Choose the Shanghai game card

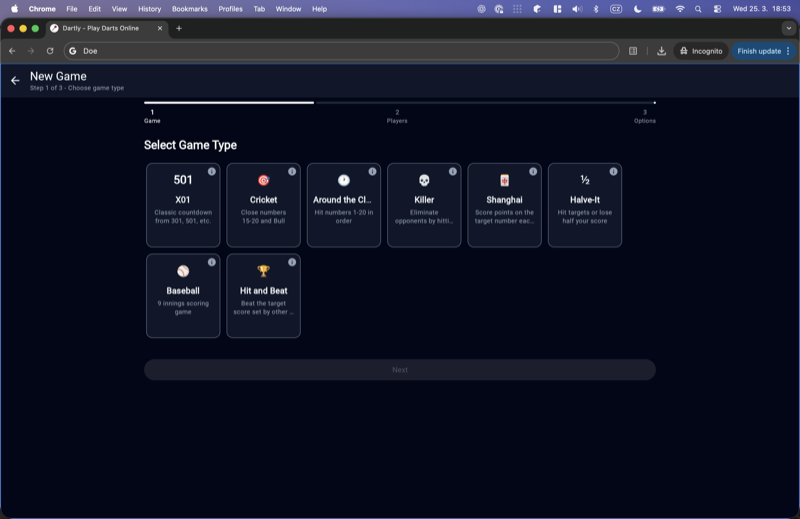coord(505,205)
